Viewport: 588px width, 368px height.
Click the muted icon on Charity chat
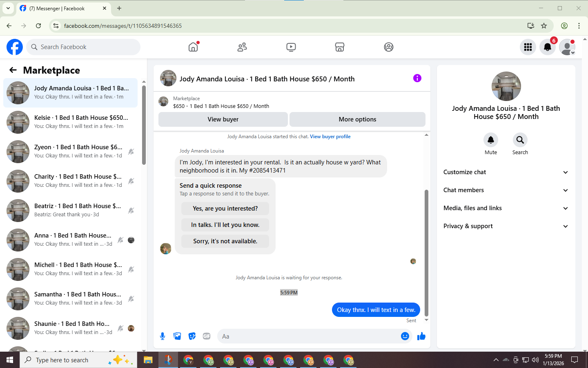pyautogui.click(x=131, y=181)
